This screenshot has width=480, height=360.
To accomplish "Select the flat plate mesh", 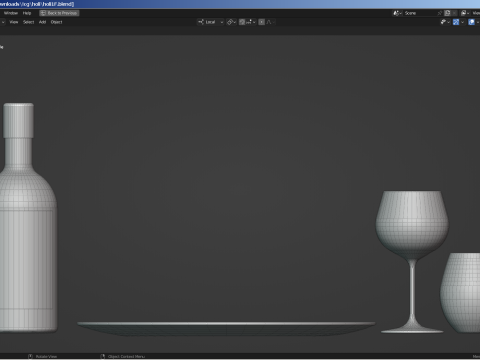I will pyautogui.click(x=226, y=329).
